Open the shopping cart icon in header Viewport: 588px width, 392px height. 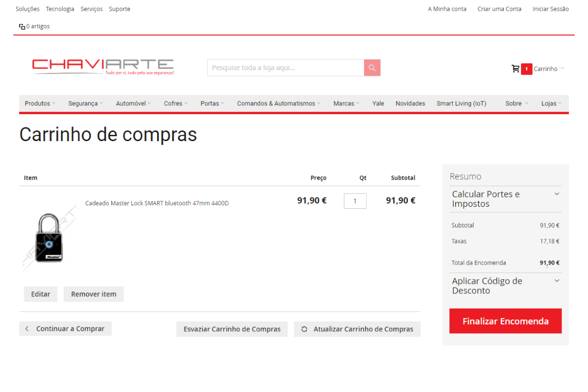tap(515, 69)
